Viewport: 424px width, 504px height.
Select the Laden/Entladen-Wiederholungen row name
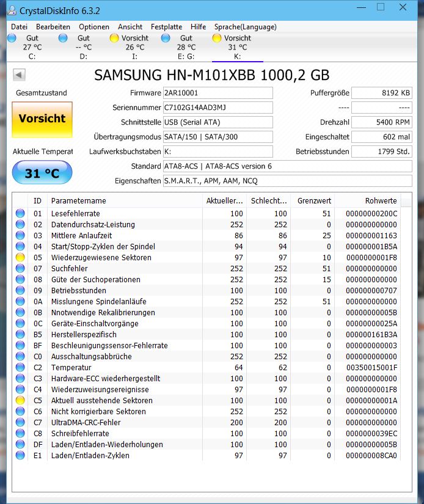click(x=107, y=445)
